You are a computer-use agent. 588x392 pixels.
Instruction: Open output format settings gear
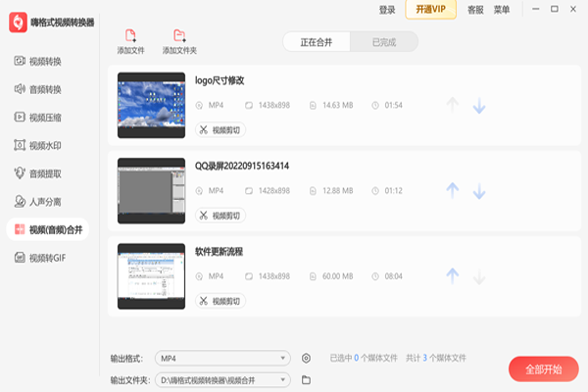(307, 359)
